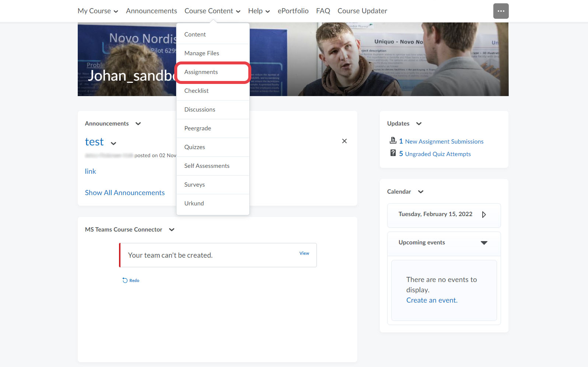The height and width of the screenshot is (367, 588).
Task: Click the assignment submissions icon in Updates
Action: point(393,141)
